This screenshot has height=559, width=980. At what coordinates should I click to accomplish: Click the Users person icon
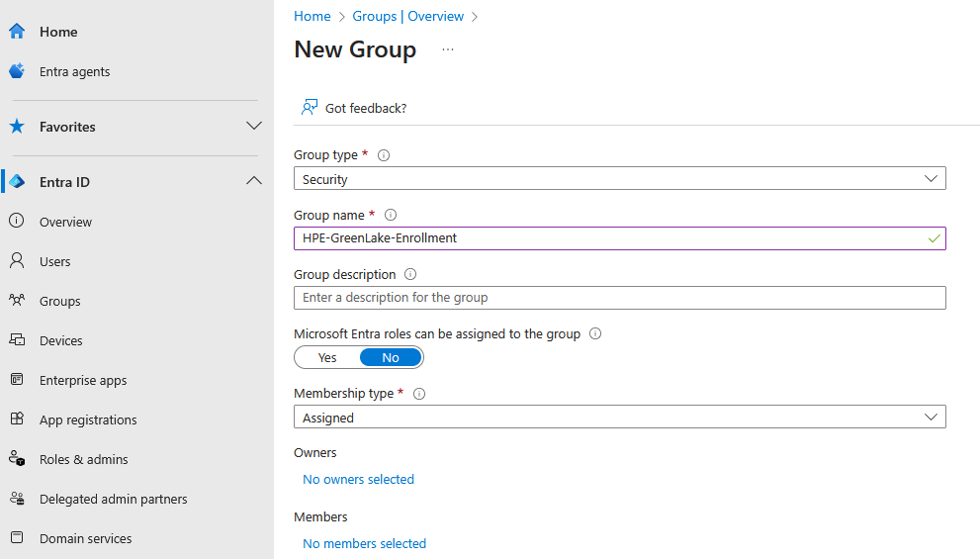17,261
